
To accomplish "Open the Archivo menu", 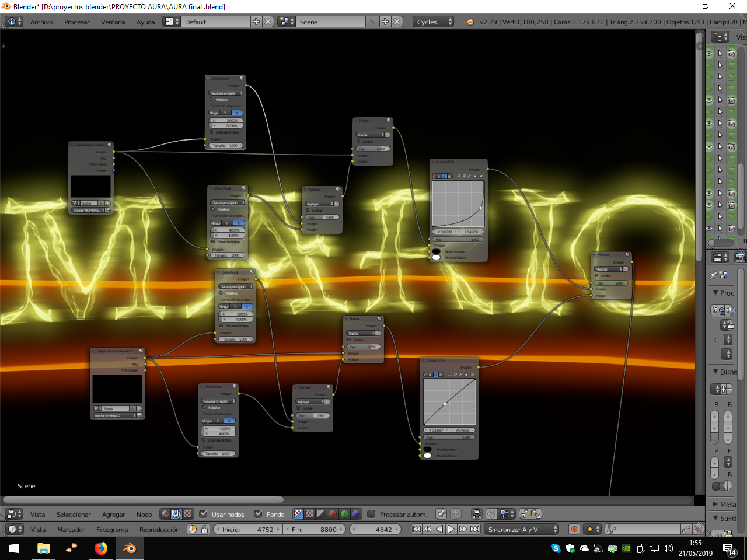I will (41, 22).
